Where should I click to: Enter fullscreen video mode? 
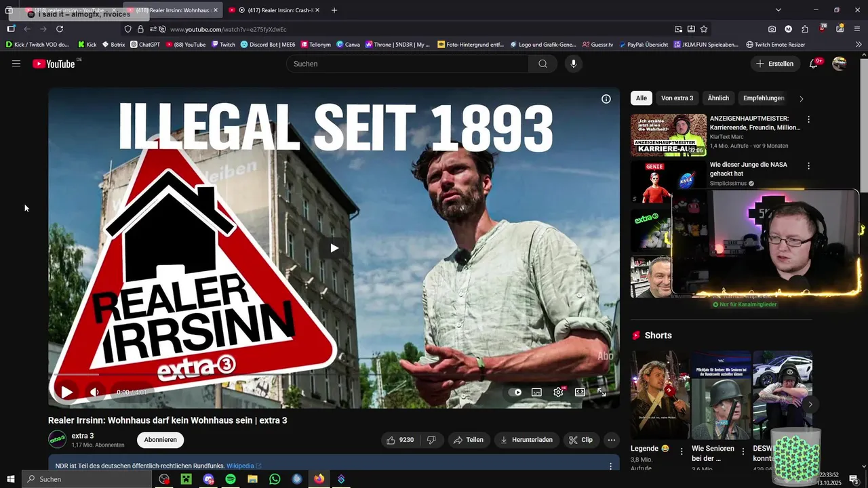[601, 392]
